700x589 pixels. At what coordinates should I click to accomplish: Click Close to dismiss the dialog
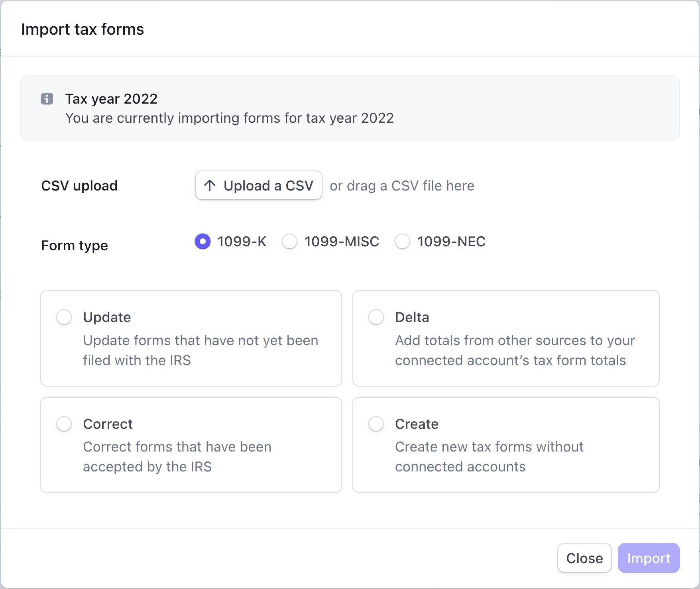584,558
